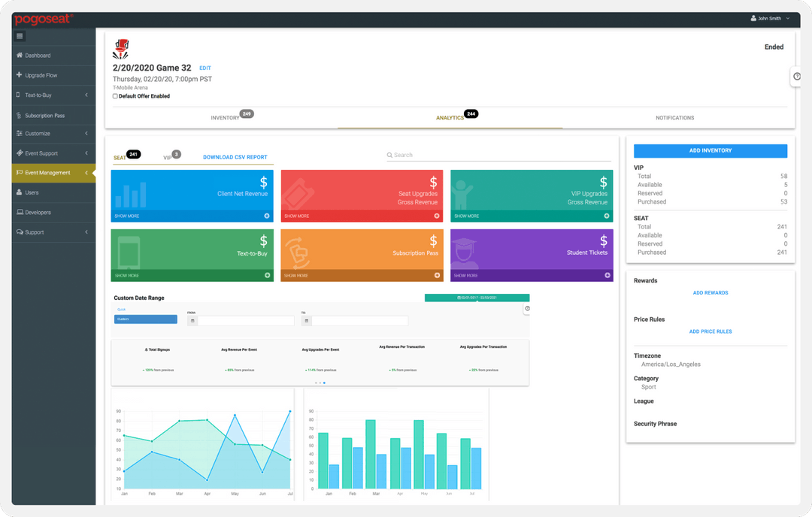Click the calendar icon in FROM field

192,321
